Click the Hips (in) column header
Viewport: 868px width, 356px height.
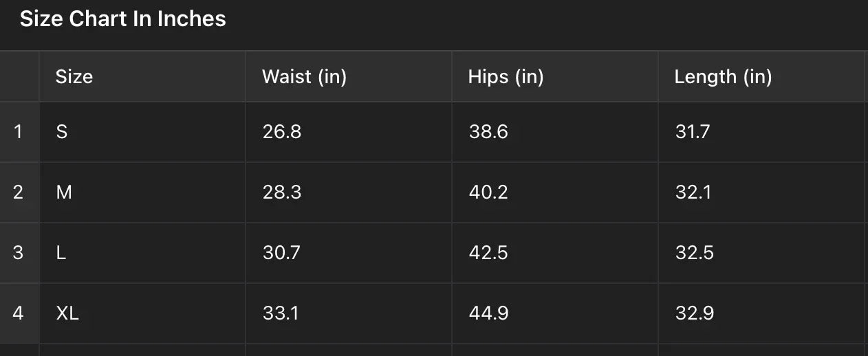tap(506, 76)
